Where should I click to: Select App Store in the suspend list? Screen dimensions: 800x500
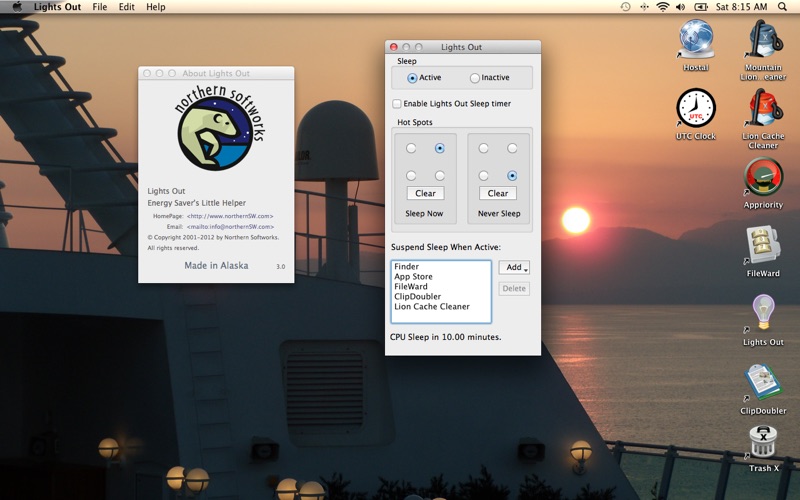coord(413,277)
